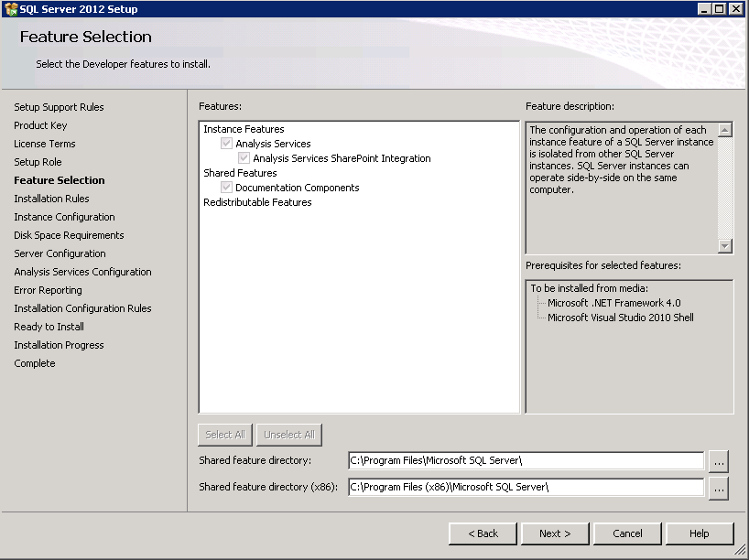
Task: Click the SQL Server Setup title bar icon
Action: (x=10, y=9)
